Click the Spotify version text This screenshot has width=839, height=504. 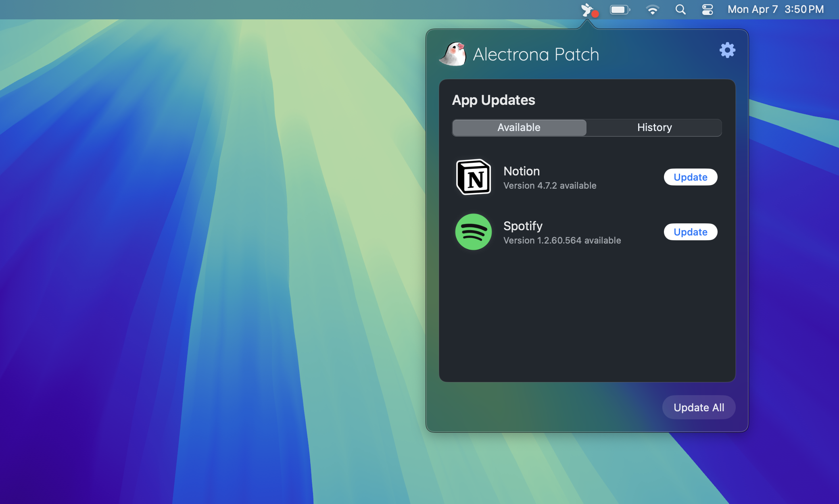(x=562, y=240)
